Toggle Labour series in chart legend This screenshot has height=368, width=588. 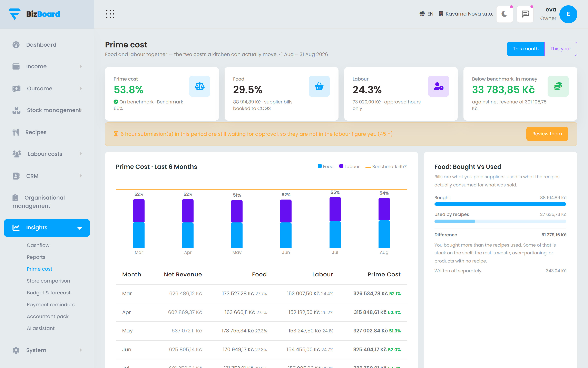(349, 166)
